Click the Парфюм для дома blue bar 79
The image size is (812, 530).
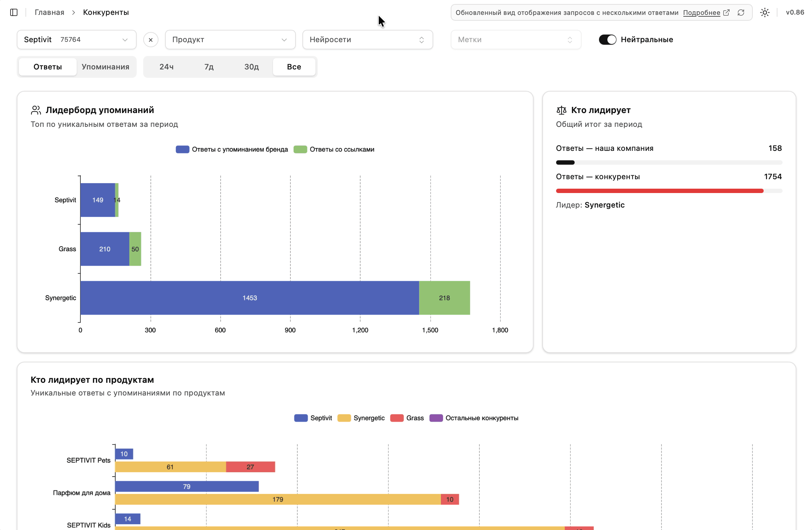tap(187, 486)
